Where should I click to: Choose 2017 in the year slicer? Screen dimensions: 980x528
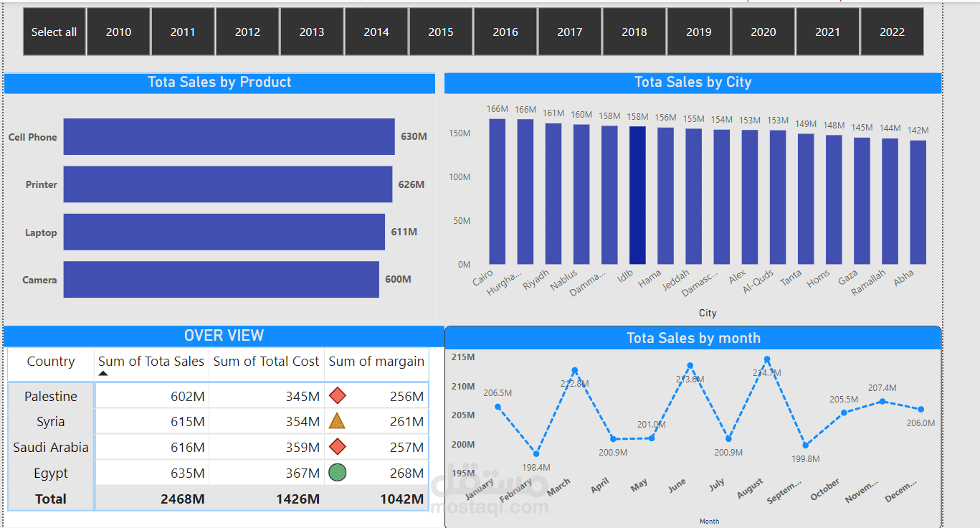coord(570,32)
